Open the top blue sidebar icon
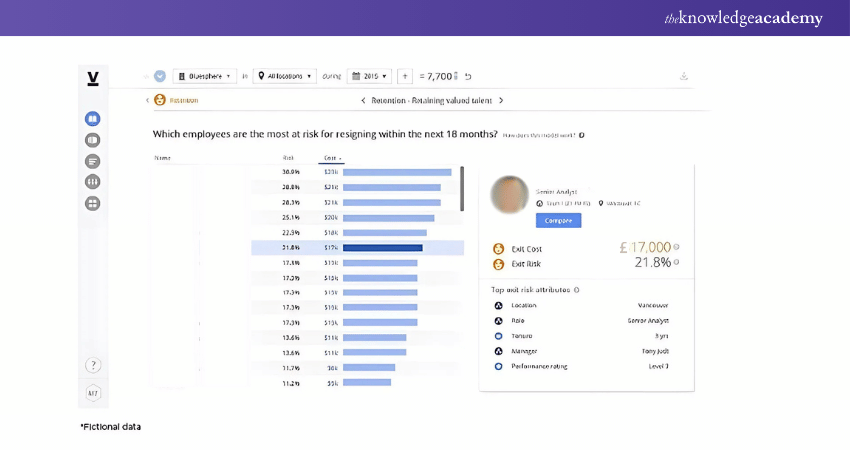 [93, 118]
